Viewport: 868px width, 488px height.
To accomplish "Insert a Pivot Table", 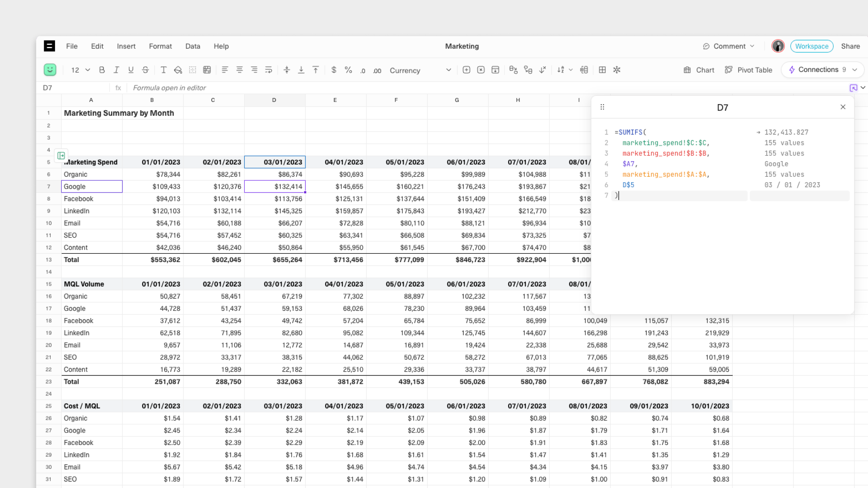I will (x=749, y=70).
